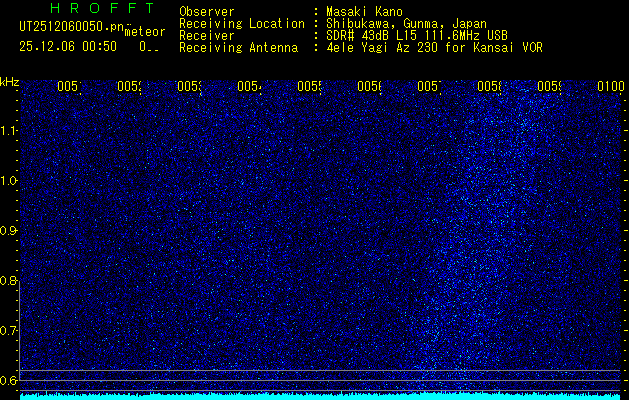
Task: Click the 'Receiving Antenna' field label
Action: tap(238, 48)
